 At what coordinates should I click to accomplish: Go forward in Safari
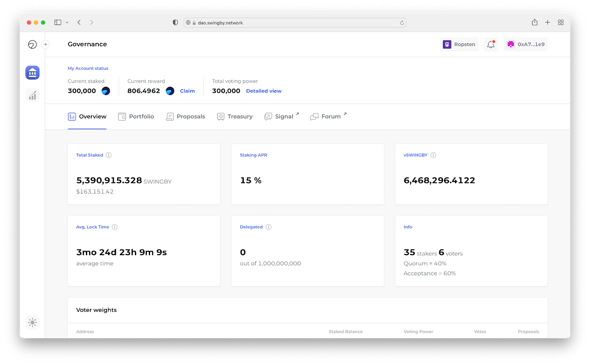[92, 23]
